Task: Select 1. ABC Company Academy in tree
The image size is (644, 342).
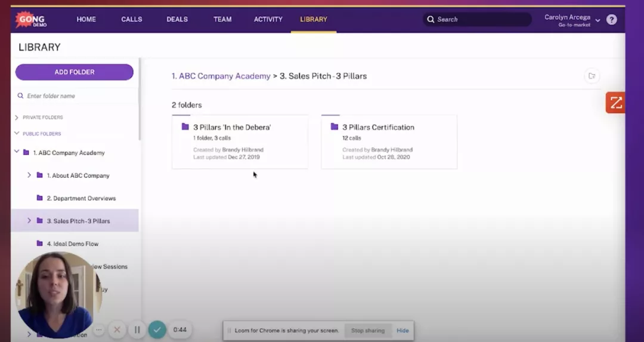Action: pyautogui.click(x=69, y=153)
